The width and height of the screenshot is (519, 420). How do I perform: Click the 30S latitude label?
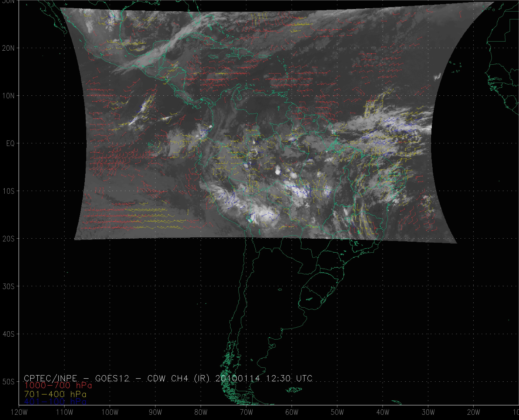[x=8, y=286]
